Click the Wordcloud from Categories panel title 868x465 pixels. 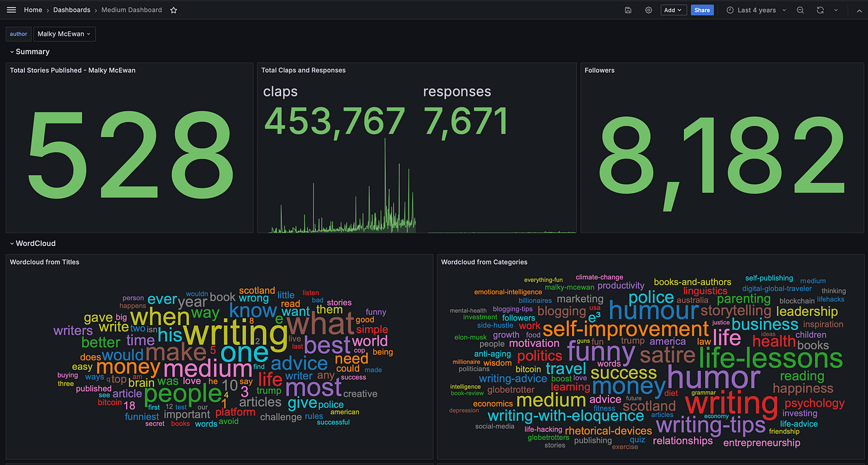(x=484, y=262)
